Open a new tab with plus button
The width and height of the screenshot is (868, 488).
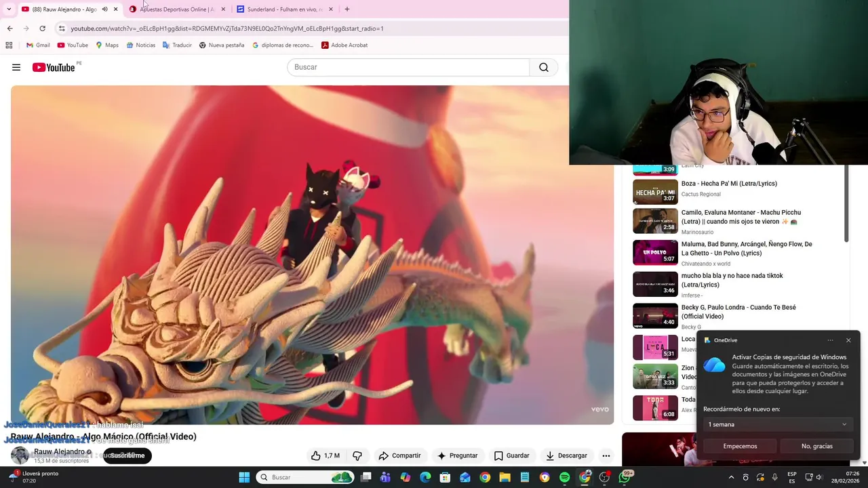click(x=347, y=9)
